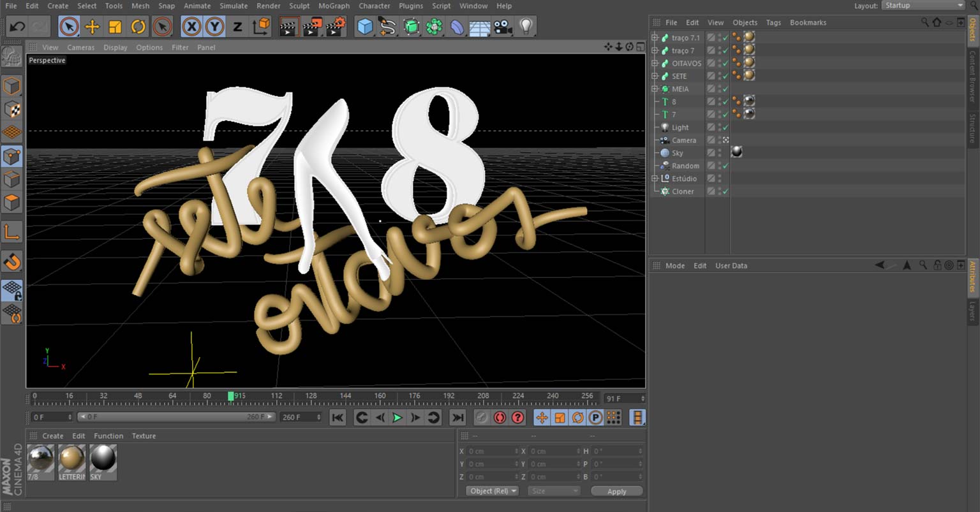Toggle the Y axis lock
Screen dimensions: 980x512
pos(214,27)
